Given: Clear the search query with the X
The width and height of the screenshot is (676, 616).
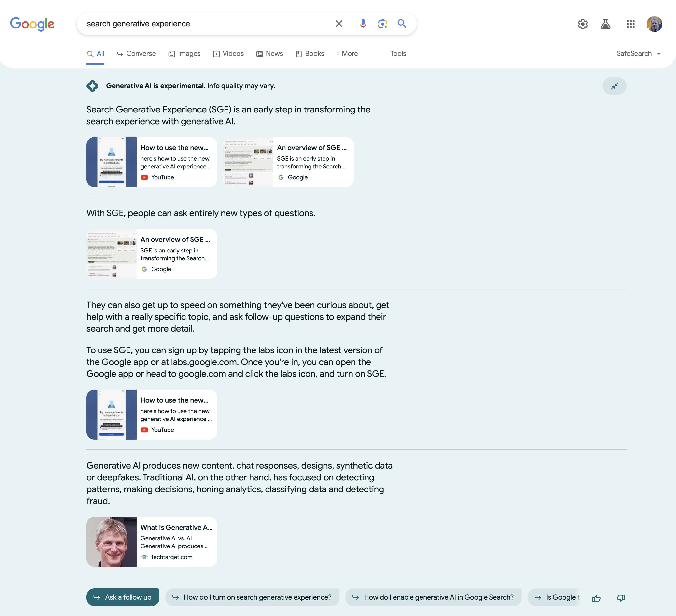Looking at the screenshot, I should click(x=339, y=24).
